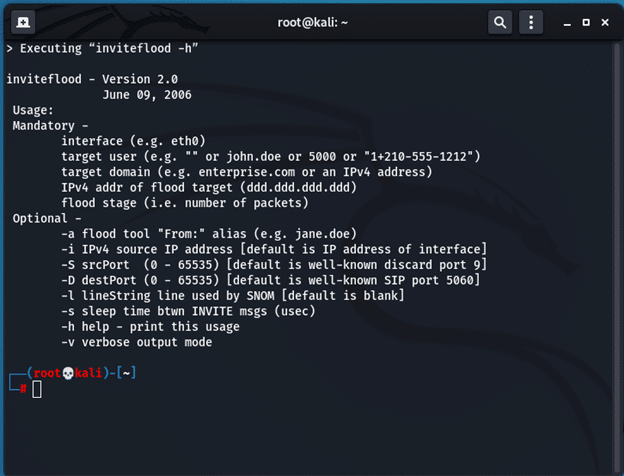
Task: Click the root@kali window title
Action: [313, 22]
